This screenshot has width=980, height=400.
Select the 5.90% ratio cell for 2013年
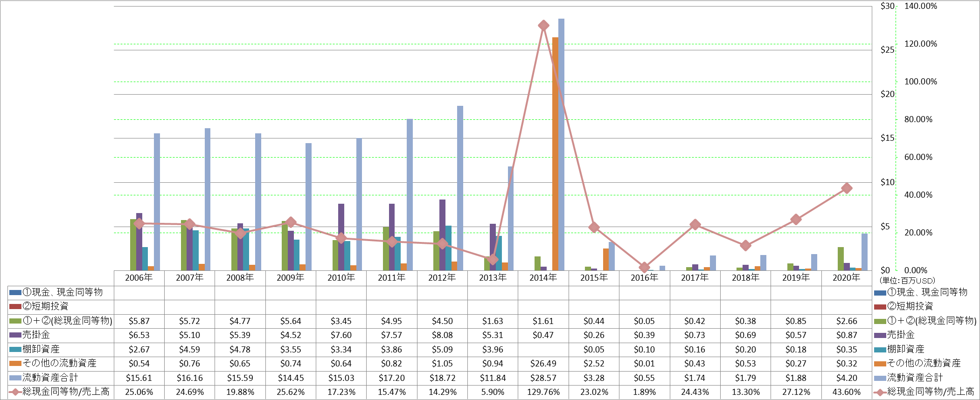tap(493, 392)
